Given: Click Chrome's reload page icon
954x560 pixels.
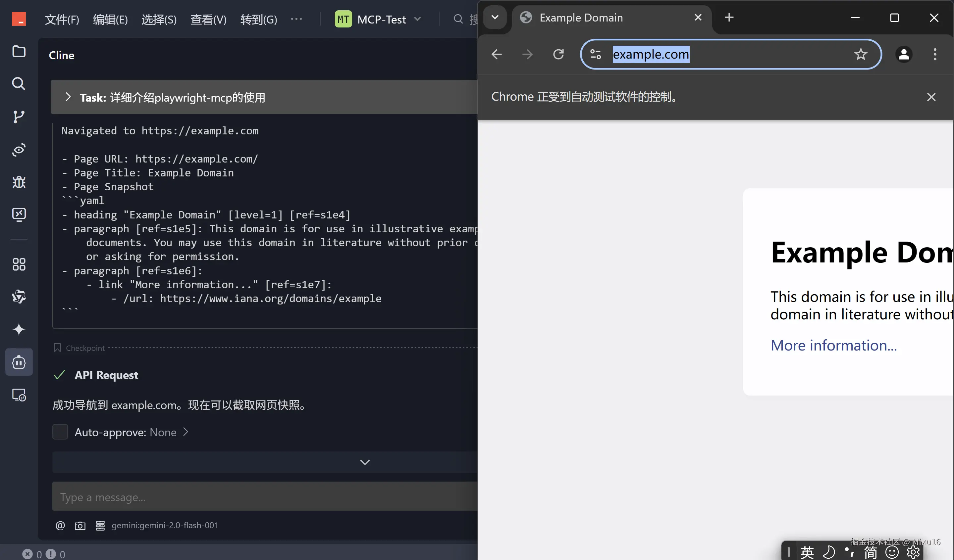Looking at the screenshot, I should (x=558, y=55).
